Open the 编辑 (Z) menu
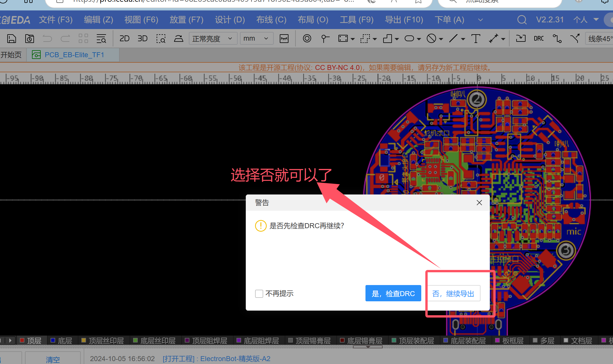Screen dimensions: 613x364 (x=98, y=20)
